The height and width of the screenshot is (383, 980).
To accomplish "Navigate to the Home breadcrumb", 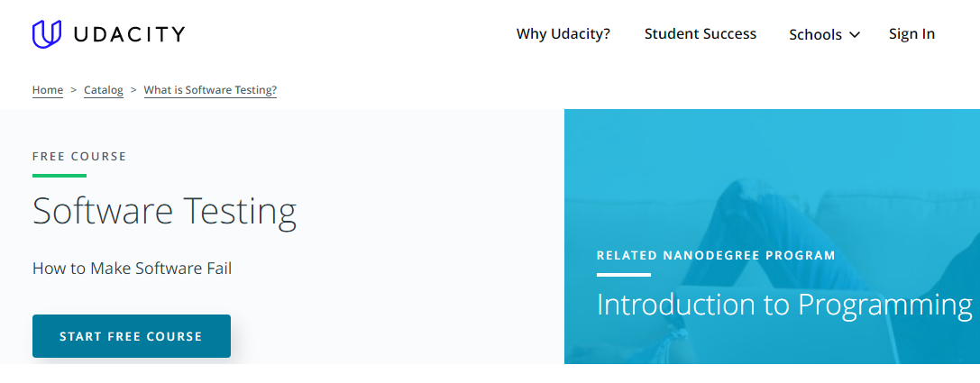I will 48,90.
